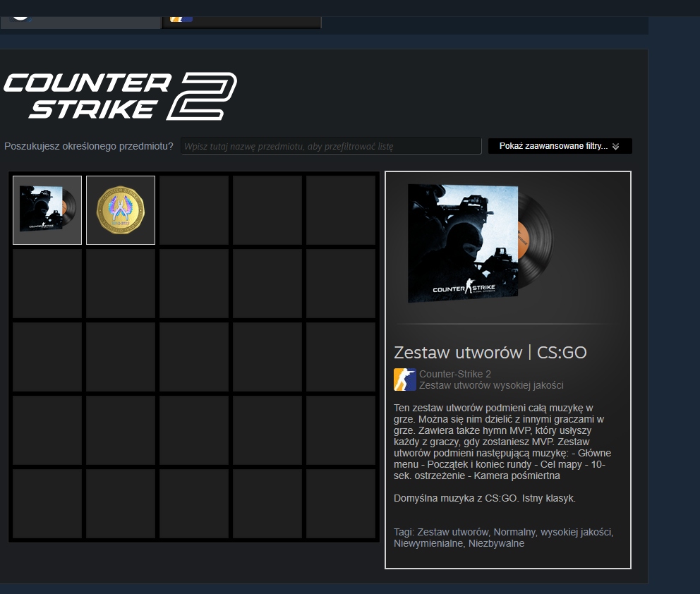
Task: Click the Counter-Strike 2 game icon in details
Action: tap(405, 380)
